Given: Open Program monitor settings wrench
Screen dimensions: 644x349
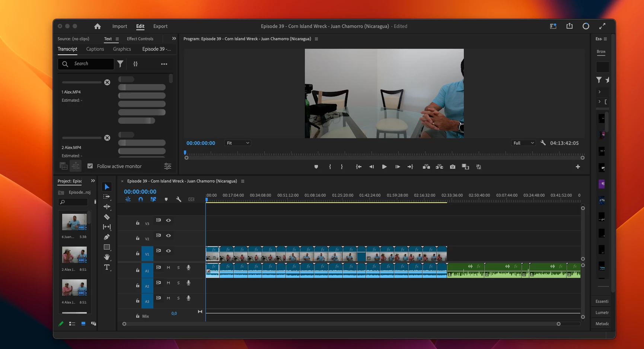Looking at the screenshot, I should (x=543, y=143).
